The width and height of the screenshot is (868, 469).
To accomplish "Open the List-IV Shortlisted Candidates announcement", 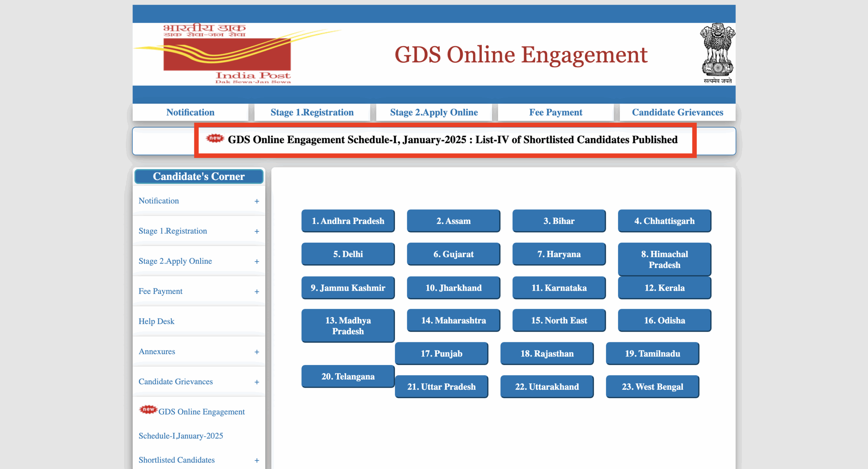I will click(452, 140).
